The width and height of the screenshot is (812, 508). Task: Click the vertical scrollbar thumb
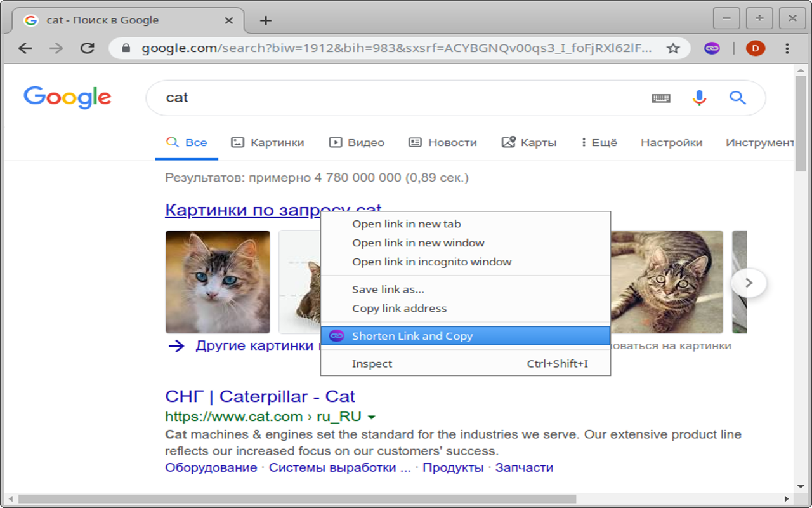(x=801, y=124)
